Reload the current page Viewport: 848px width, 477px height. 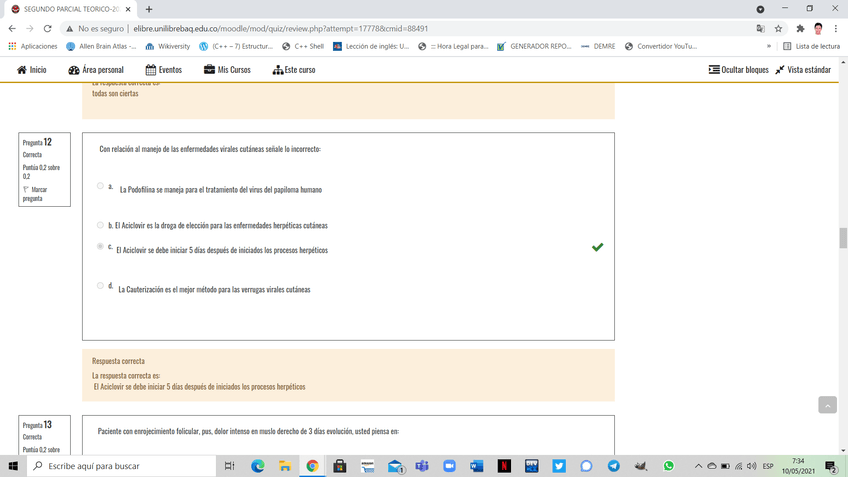[x=48, y=29]
